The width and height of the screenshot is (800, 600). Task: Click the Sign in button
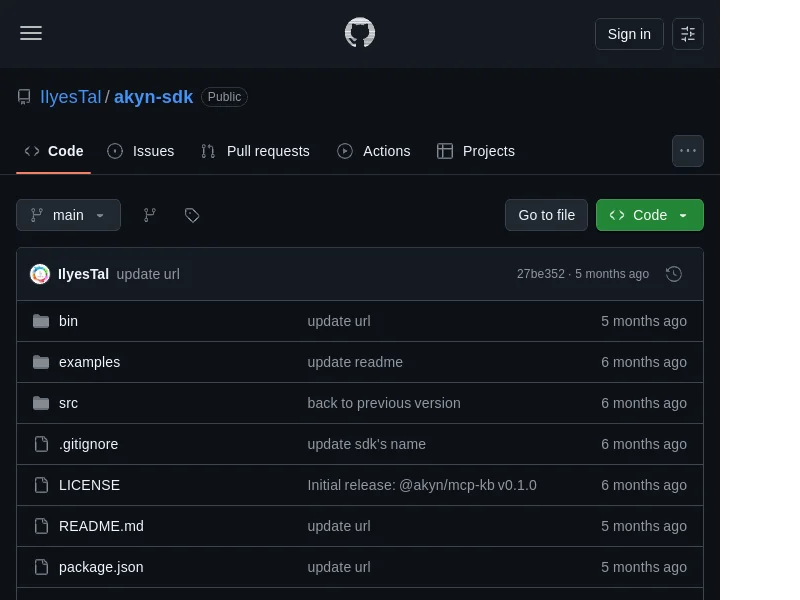point(629,34)
